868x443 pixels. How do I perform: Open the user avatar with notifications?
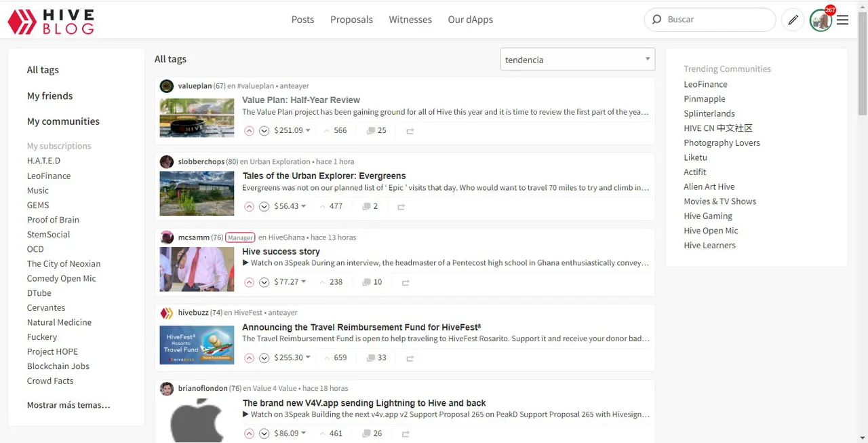tap(821, 20)
